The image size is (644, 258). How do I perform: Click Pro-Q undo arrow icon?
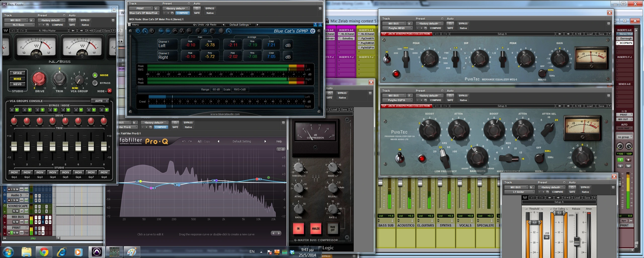click(184, 141)
